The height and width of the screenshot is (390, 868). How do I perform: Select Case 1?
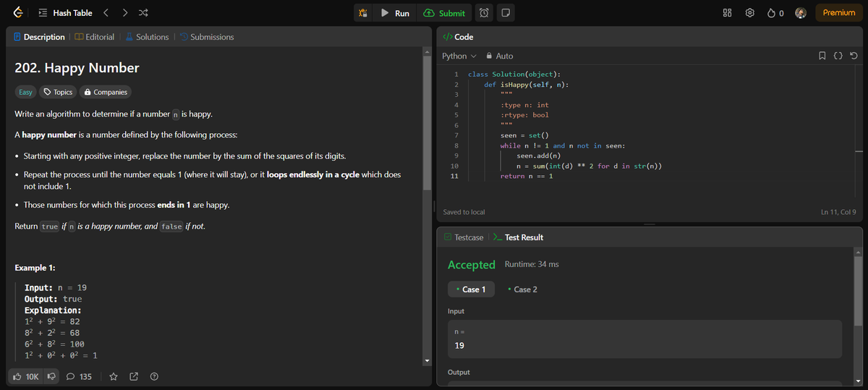[470, 289]
